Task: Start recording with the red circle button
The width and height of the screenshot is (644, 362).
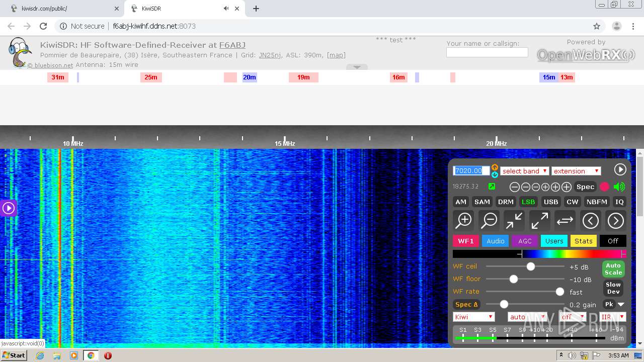Action: tap(604, 187)
